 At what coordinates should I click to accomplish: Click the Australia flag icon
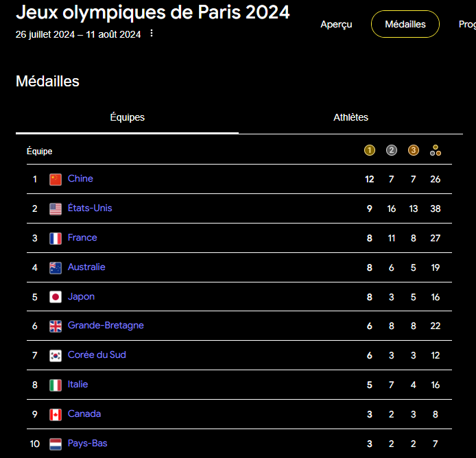pyautogui.click(x=56, y=268)
